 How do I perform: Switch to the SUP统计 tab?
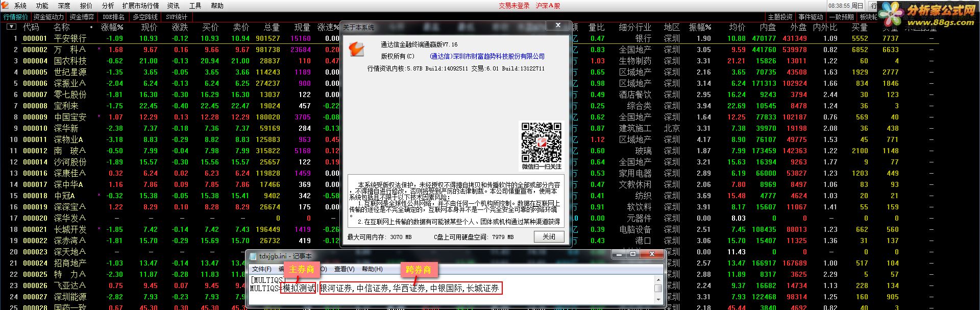[x=177, y=17]
